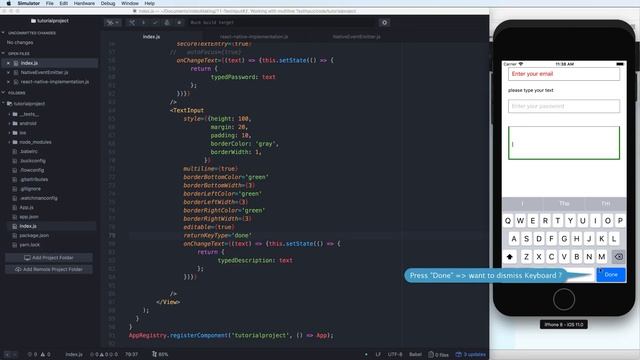Image resolution: width=640 pixels, height=360 pixels.
Task: Expand the __tests__ folder
Action: click(x=9, y=114)
